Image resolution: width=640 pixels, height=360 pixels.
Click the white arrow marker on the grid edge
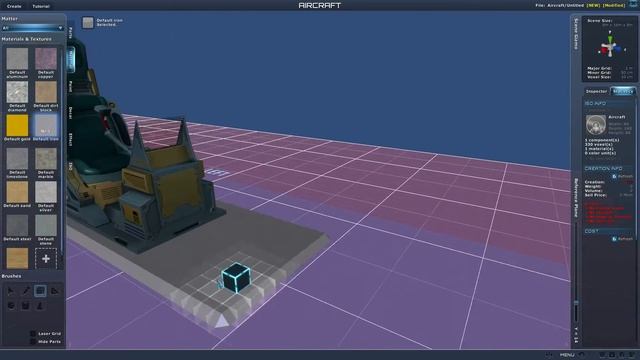221,321
